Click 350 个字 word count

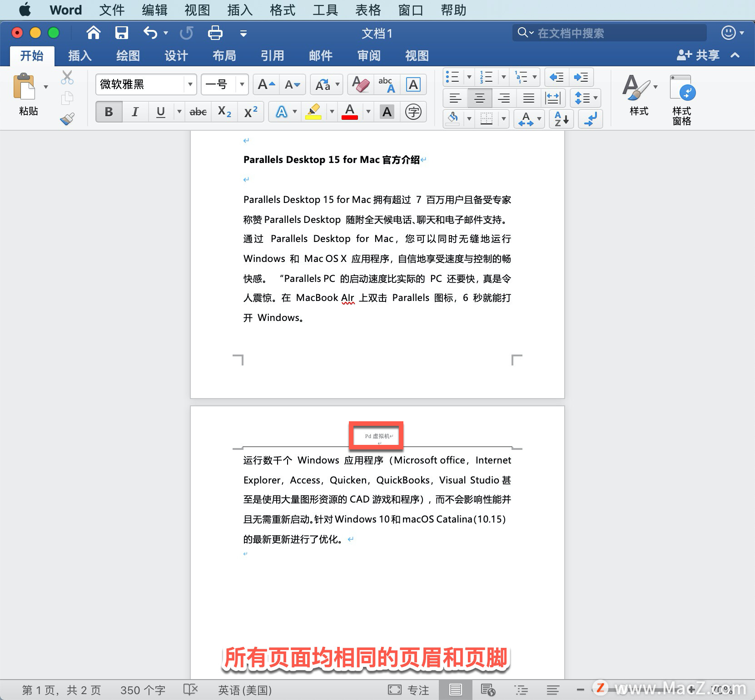pos(143,690)
